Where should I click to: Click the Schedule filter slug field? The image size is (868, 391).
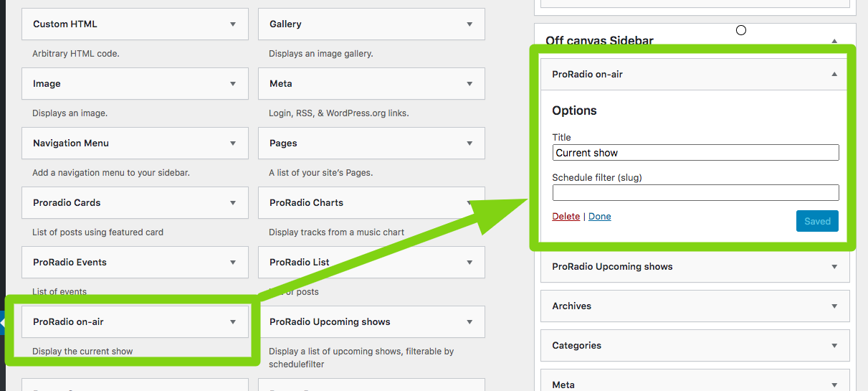[x=695, y=192]
